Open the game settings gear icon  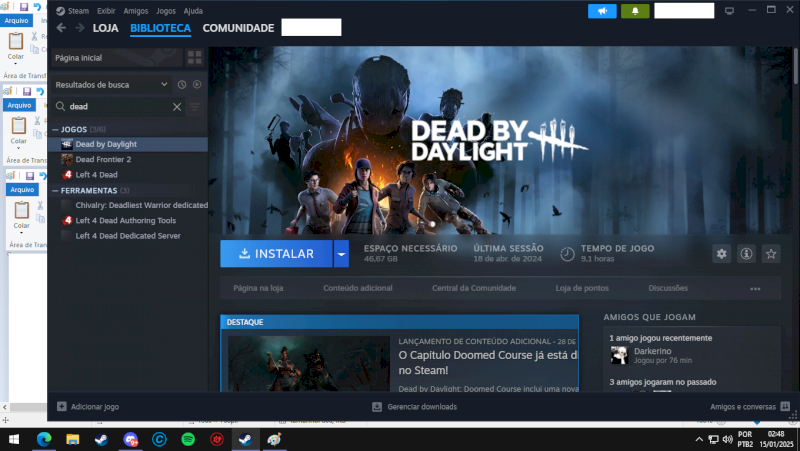[x=721, y=254]
